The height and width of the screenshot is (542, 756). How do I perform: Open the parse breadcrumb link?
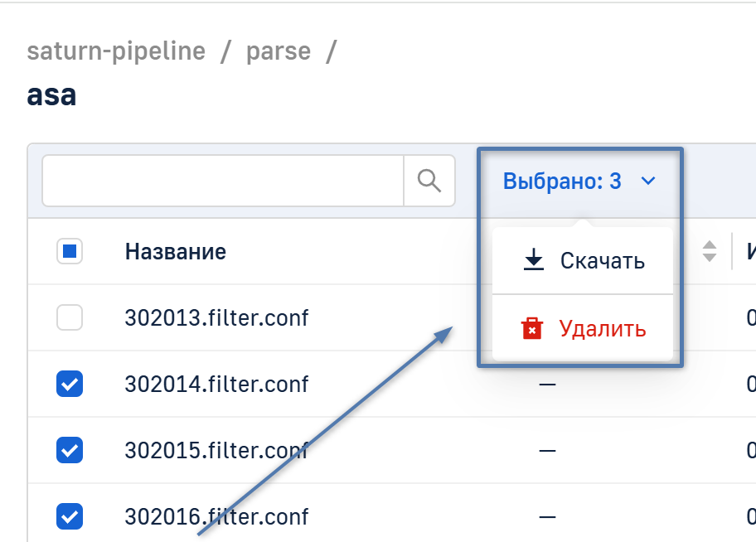tap(279, 51)
